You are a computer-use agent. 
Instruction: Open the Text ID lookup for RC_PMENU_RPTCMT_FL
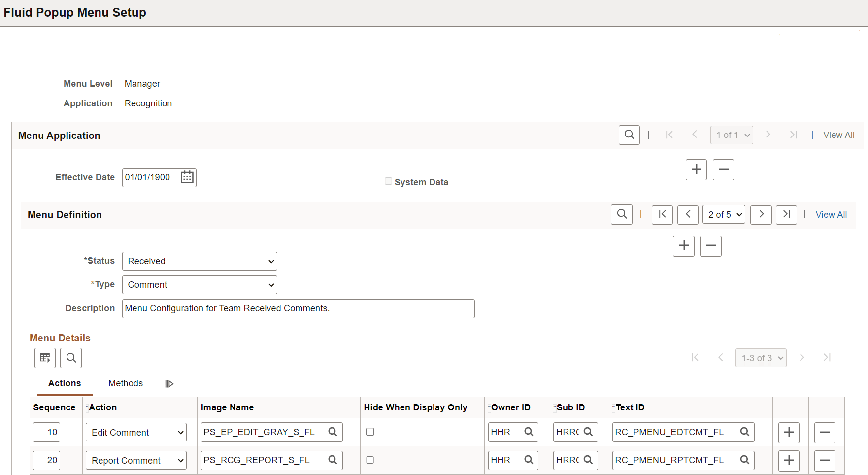click(x=744, y=460)
